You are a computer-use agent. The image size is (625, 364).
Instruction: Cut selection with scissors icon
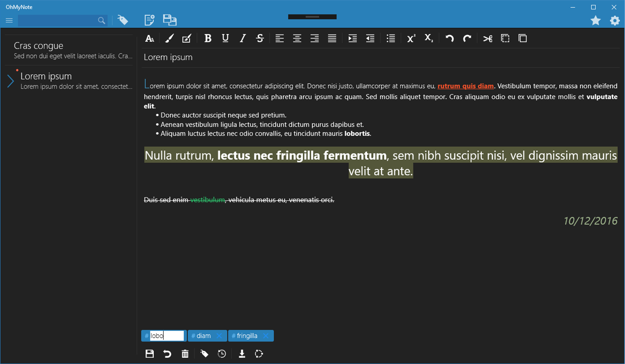[x=488, y=39]
